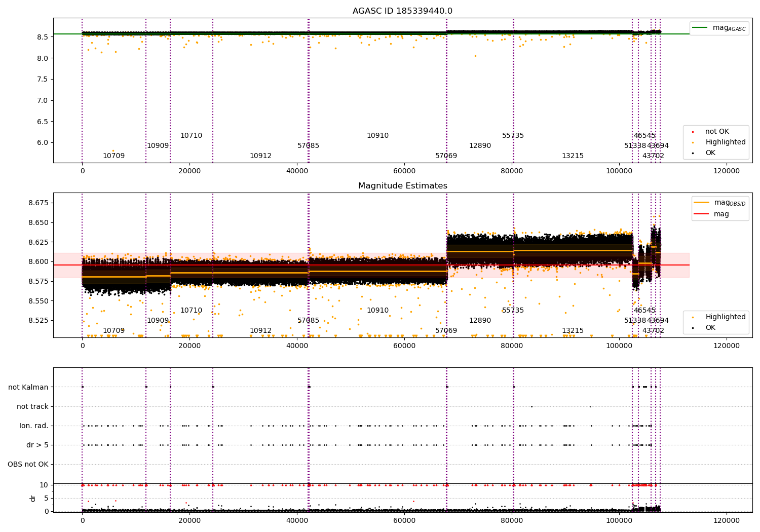
Task: Click obsid label 12890 in top plot
Action: [480, 146]
